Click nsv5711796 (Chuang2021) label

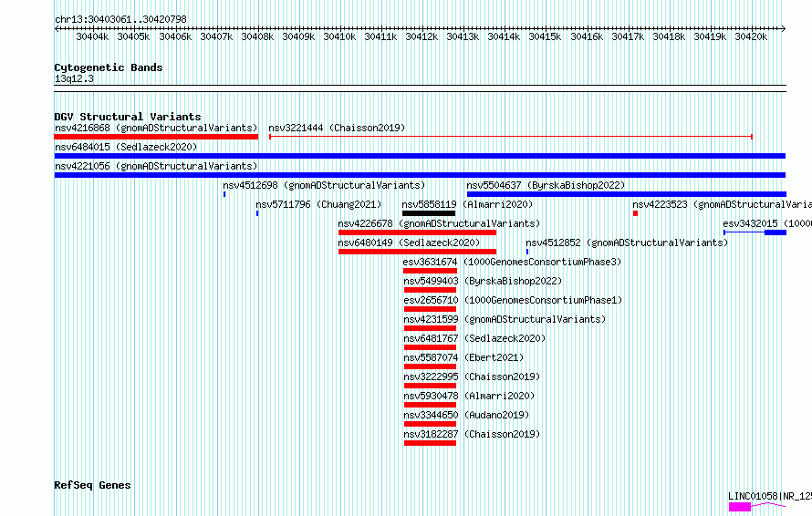pyautogui.click(x=318, y=204)
